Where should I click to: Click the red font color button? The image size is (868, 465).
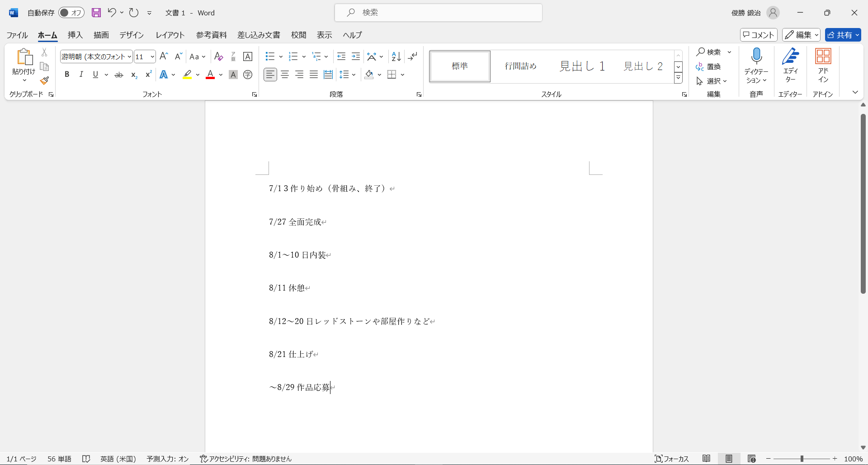coord(210,75)
